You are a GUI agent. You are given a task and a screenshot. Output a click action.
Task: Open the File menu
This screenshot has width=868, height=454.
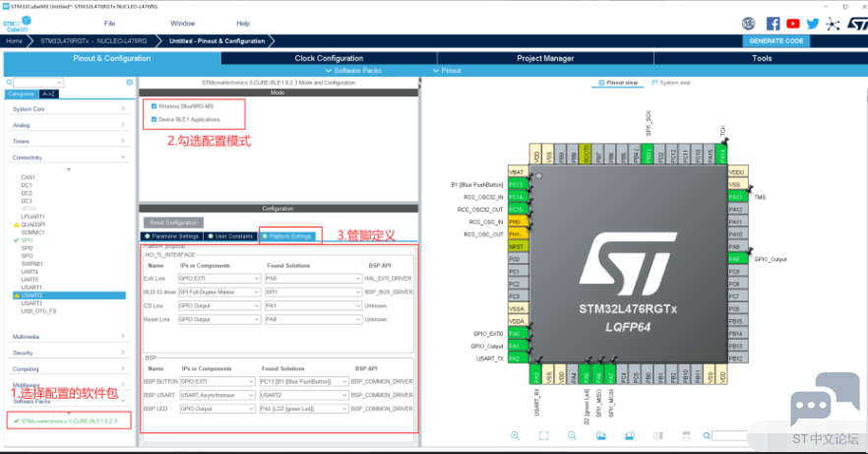(109, 24)
